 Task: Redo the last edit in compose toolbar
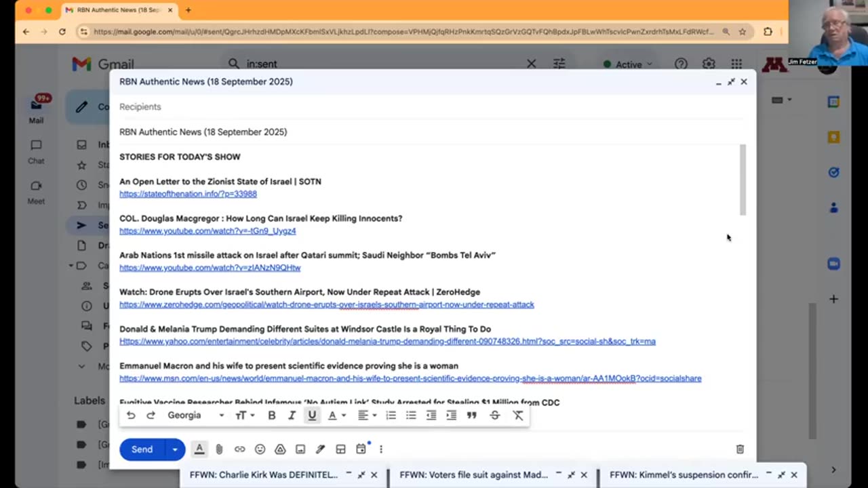pyautogui.click(x=151, y=415)
